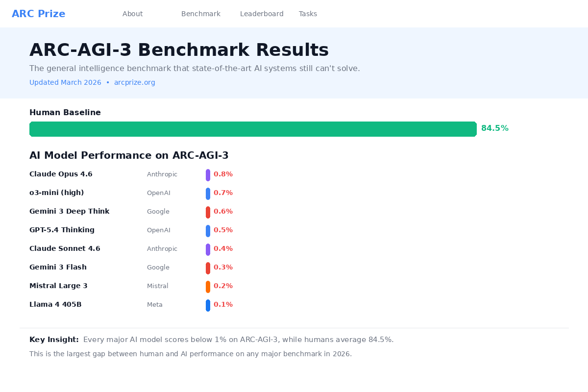Open the Leaderboard navigation item
Screen dimensions: 588x392
tap(262, 14)
